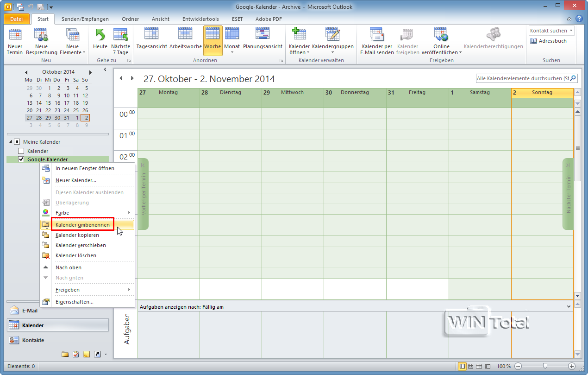Screen dimensions: 588x375
Task: Open the Datei tab
Action: tap(16, 19)
